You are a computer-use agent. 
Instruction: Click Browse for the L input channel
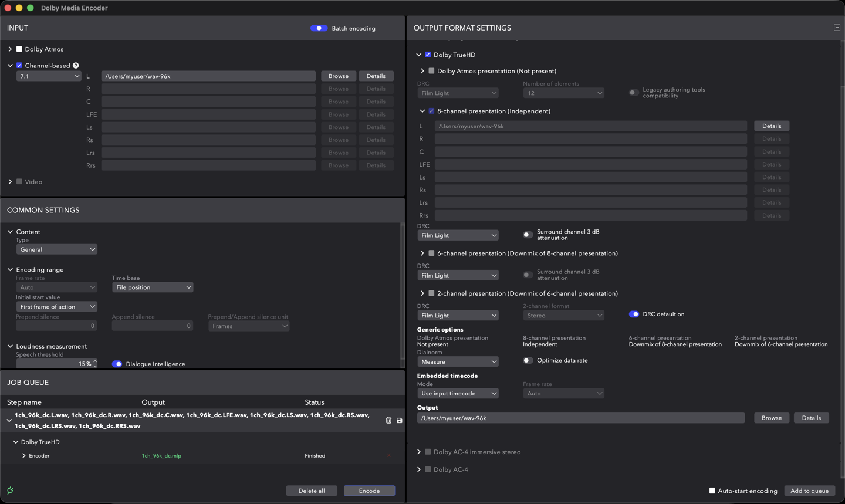339,76
